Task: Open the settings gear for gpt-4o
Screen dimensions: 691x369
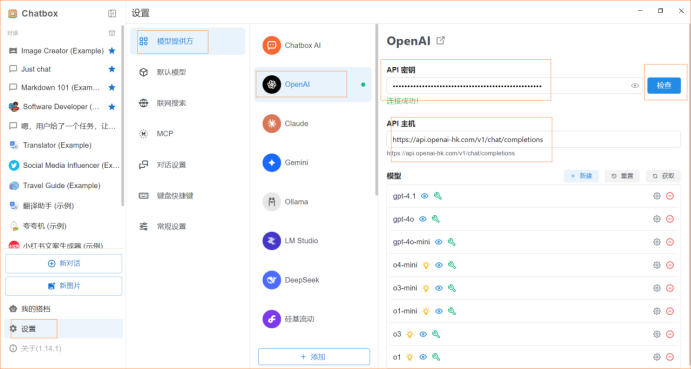Action: (x=657, y=219)
